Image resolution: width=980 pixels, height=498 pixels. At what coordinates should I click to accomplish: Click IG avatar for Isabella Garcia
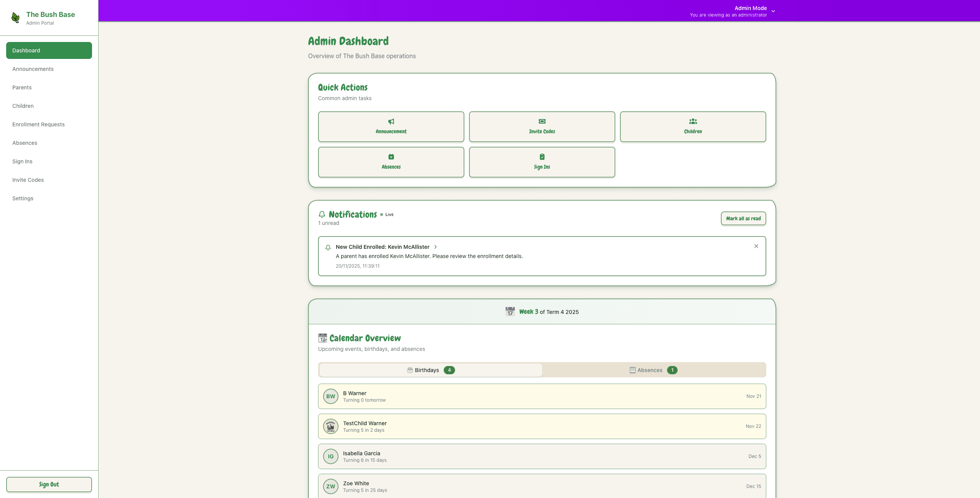(330, 456)
